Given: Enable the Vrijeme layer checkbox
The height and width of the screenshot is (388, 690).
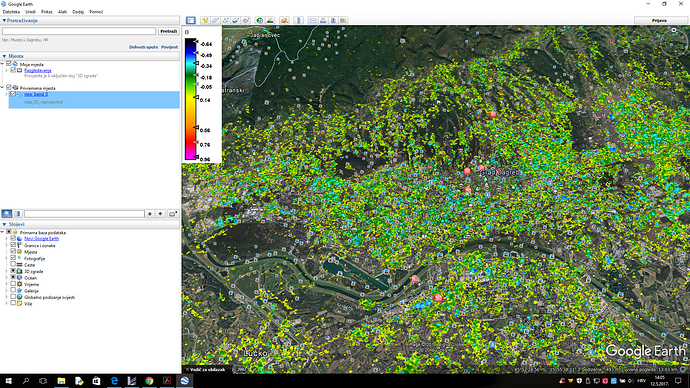Looking at the screenshot, I should (13, 284).
